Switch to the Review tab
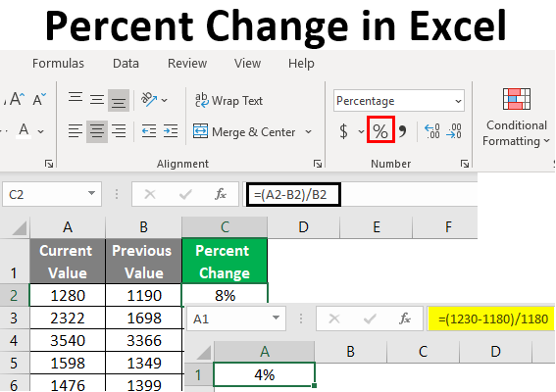Image resolution: width=556 pixels, height=392 pixels. click(x=187, y=64)
